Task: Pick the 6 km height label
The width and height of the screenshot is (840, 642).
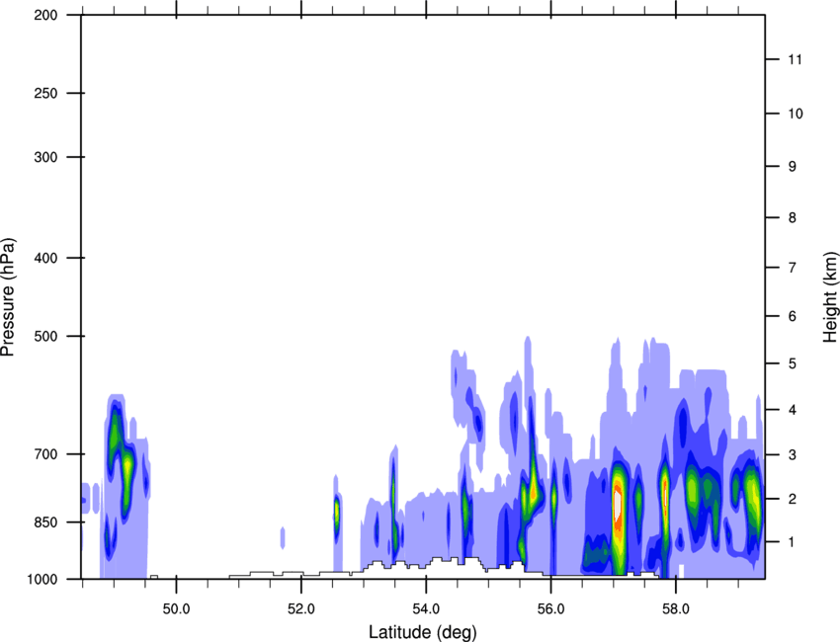Action: point(793,316)
